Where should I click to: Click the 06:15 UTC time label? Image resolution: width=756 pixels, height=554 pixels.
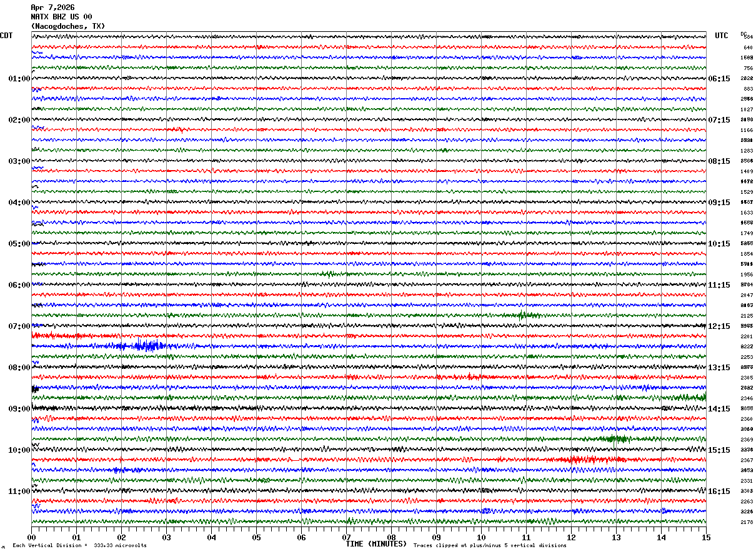[x=719, y=79]
